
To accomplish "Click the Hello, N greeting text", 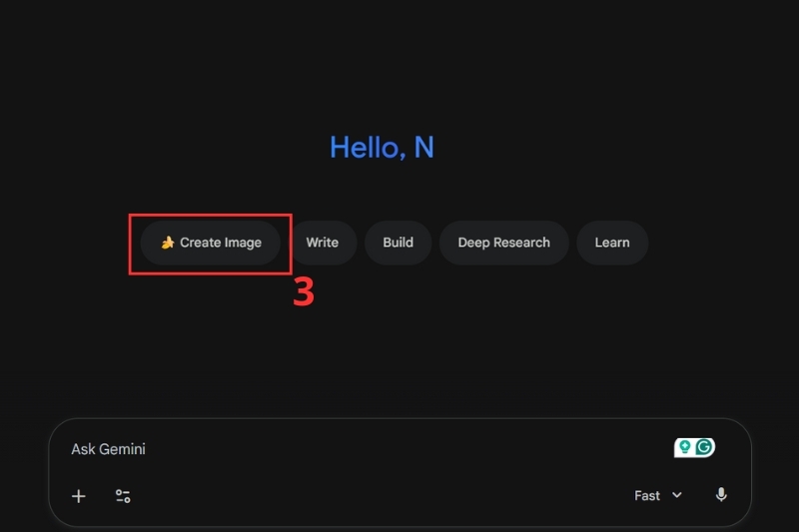I will coord(383,148).
